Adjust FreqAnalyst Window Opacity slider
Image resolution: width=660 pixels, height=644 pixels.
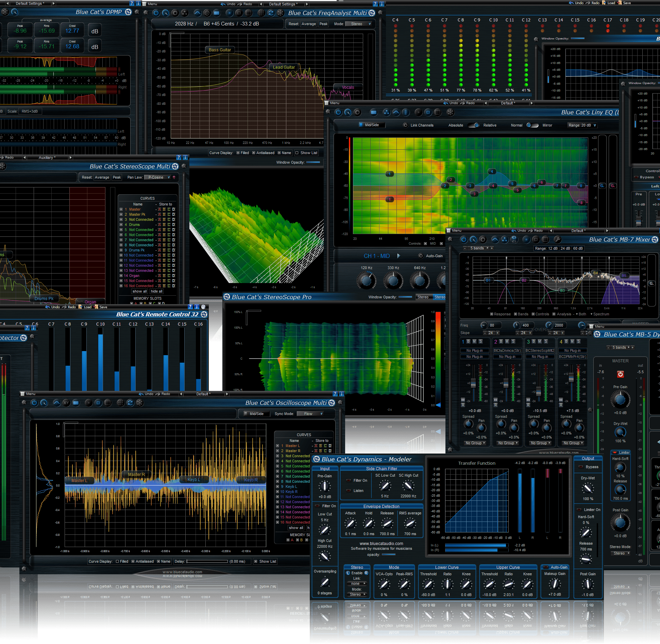tap(313, 162)
